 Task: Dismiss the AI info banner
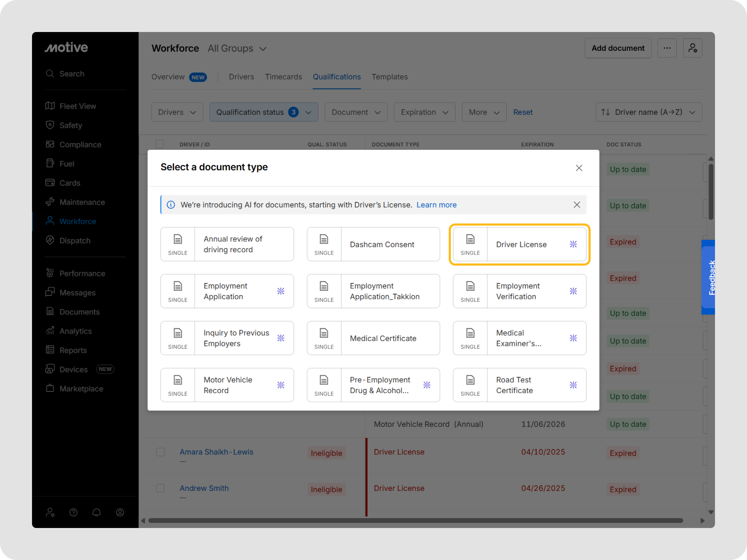(577, 205)
